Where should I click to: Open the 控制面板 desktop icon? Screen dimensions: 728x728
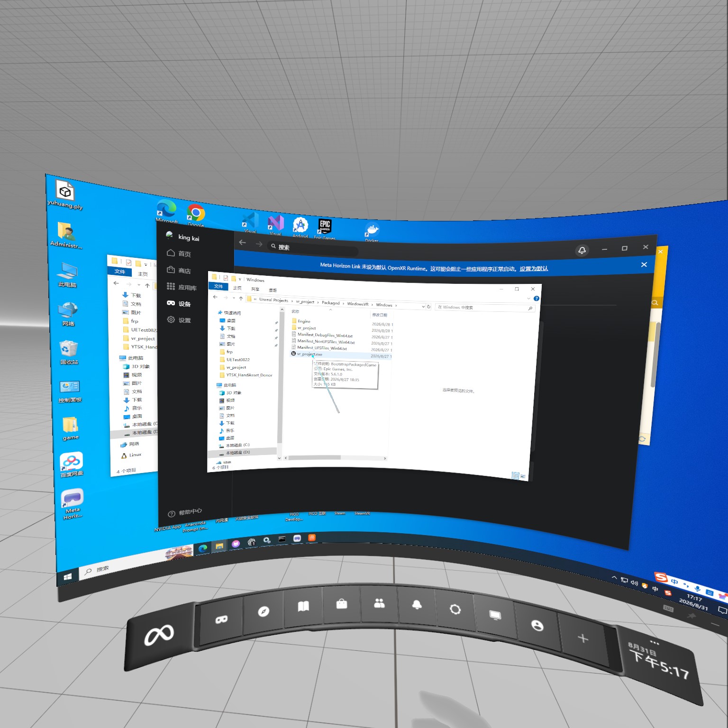[70, 391]
